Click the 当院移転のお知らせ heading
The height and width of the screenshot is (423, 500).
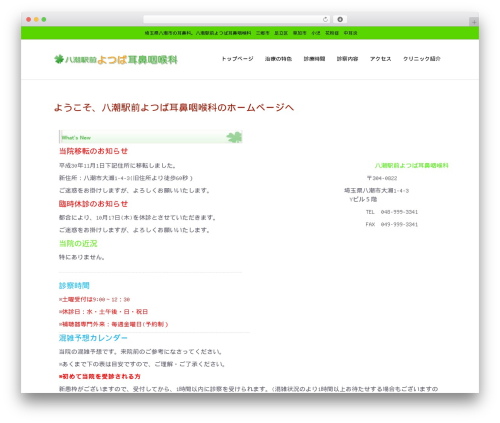coord(93,151)
